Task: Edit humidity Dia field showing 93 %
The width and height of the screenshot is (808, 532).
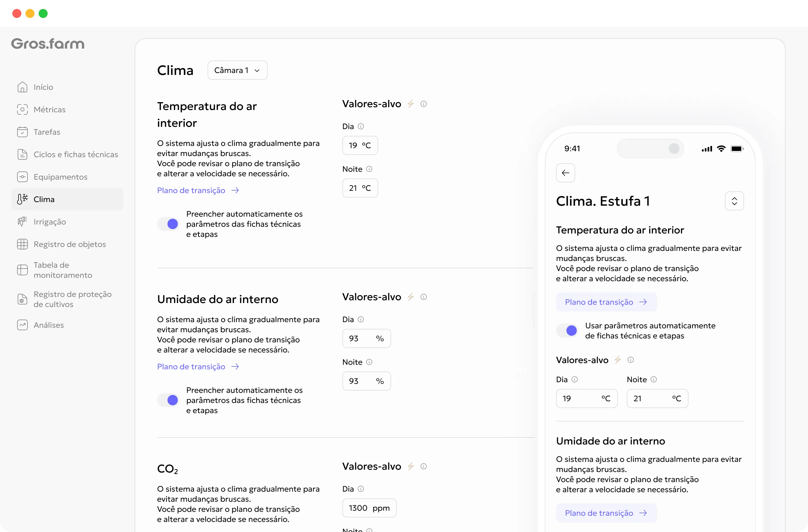Action: pos(366,338)
